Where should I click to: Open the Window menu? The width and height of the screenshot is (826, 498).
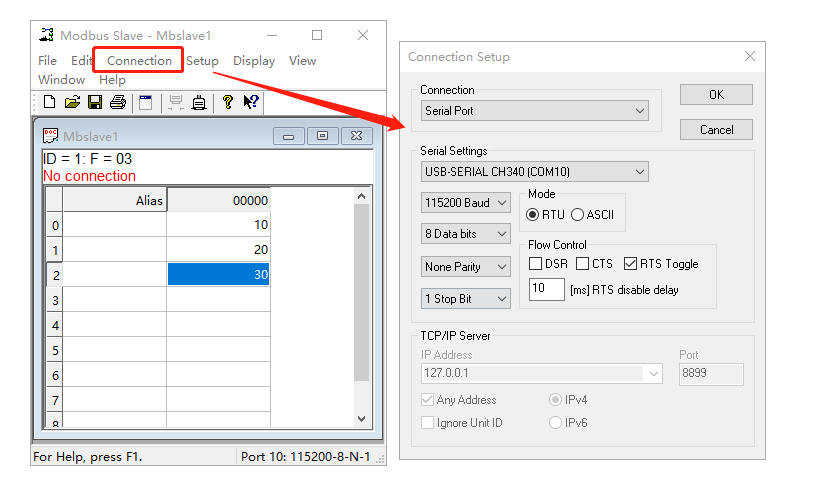click(62, 80)
